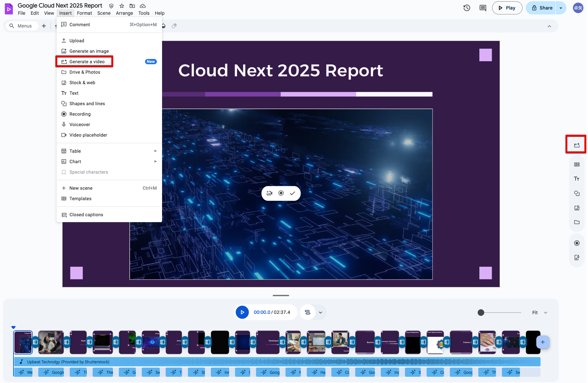Choose Voiceover from Insert menu
This screenshot has width=588, height=383.
tap(80, 124)
